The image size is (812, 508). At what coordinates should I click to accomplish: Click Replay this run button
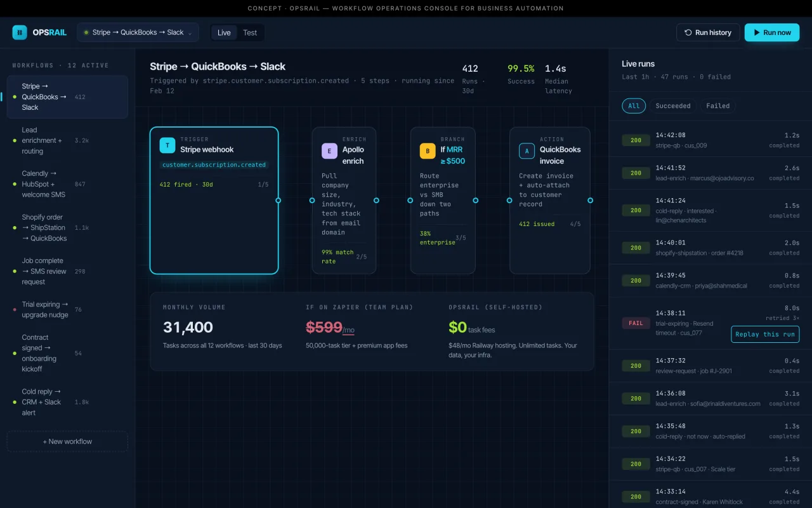click(x=765, y=334)
